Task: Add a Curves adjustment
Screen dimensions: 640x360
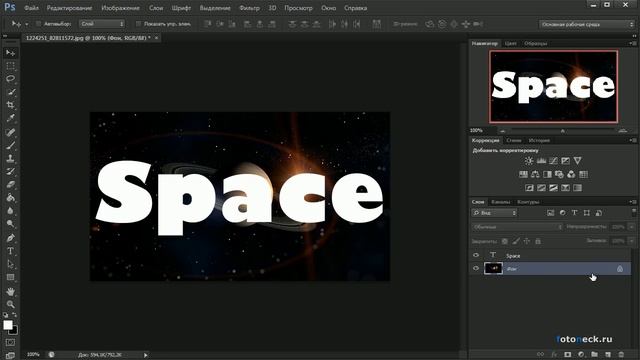Action: pyautogui.click(x=553, y=160)
